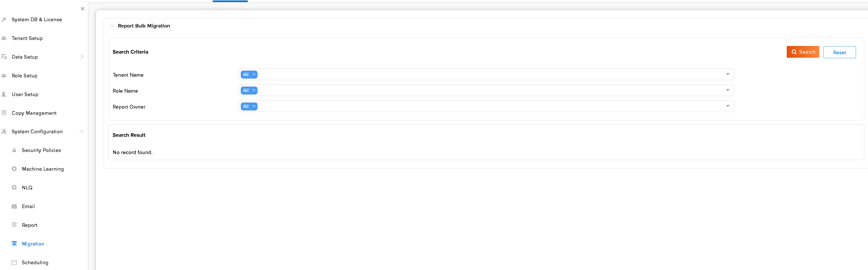Expand the Data Setup submenu arrow
868x270 pixels.
point(82,57)
